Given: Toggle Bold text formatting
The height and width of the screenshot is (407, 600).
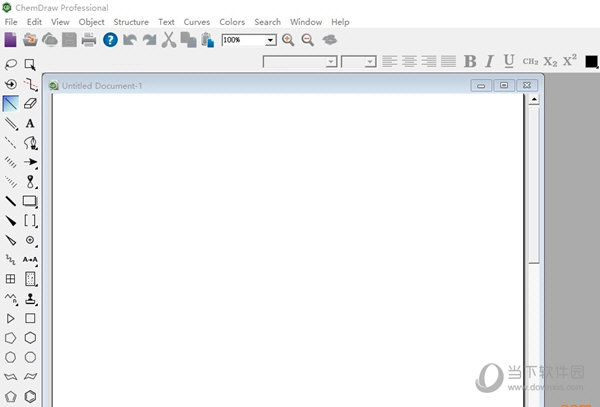Looking at the screenshot, I should 470,61.
